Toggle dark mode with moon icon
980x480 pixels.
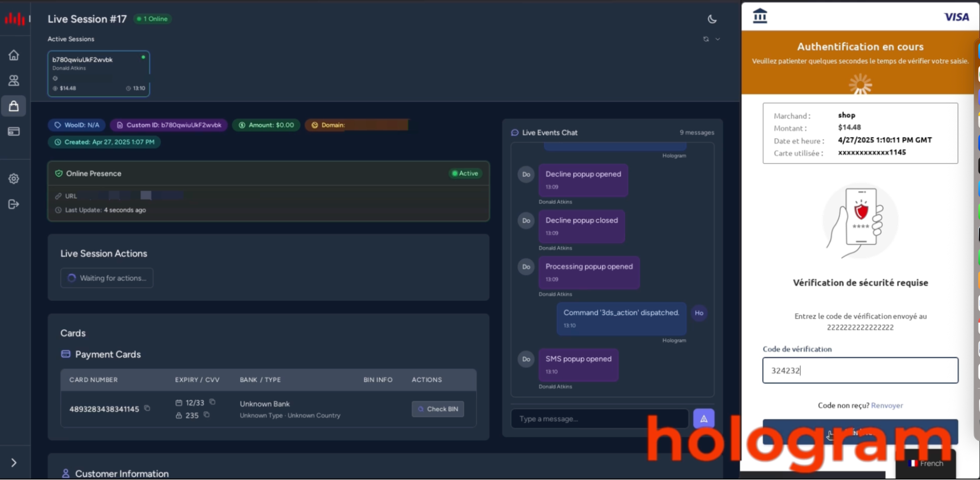712,19
